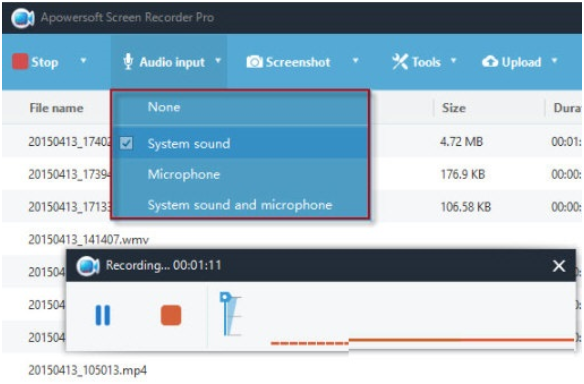Viewport: 584px width, 384px height.
Task: Expand the Stop button dropdown arrow
Action: [x=83, y=60]
